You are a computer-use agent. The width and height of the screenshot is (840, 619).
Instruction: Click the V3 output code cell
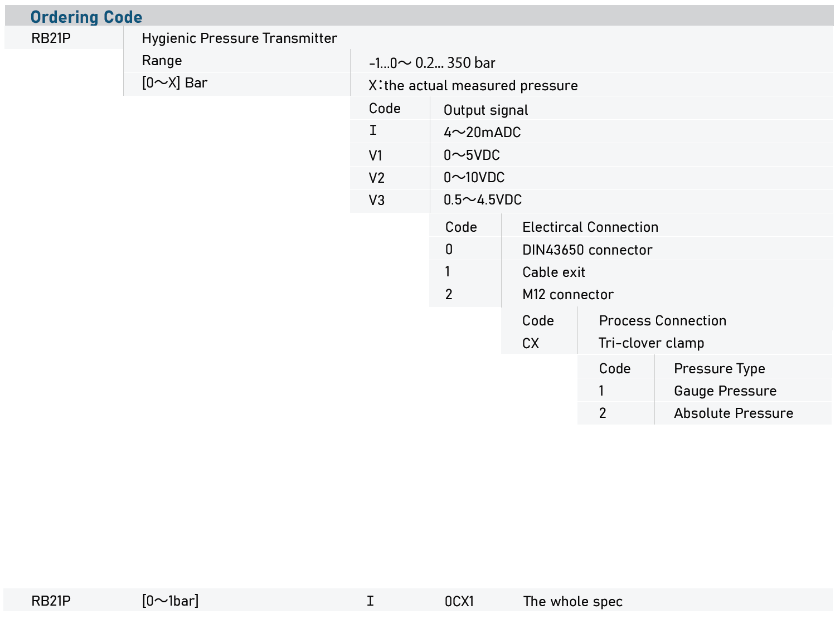(x=377, y=201)
